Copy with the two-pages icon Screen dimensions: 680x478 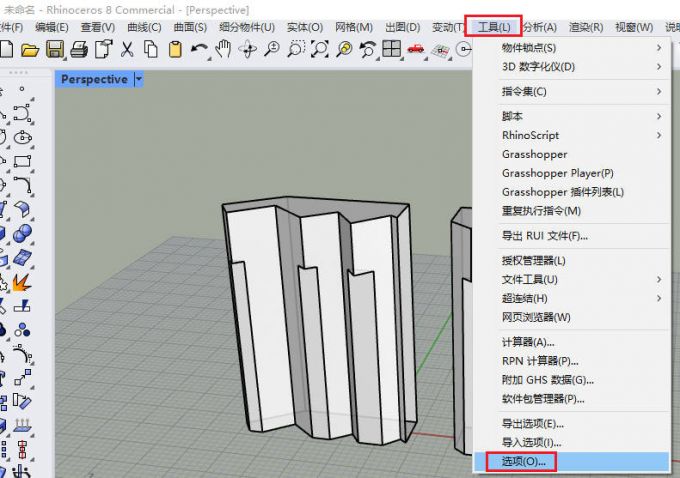pyautogui.click(x=150, y=49)
